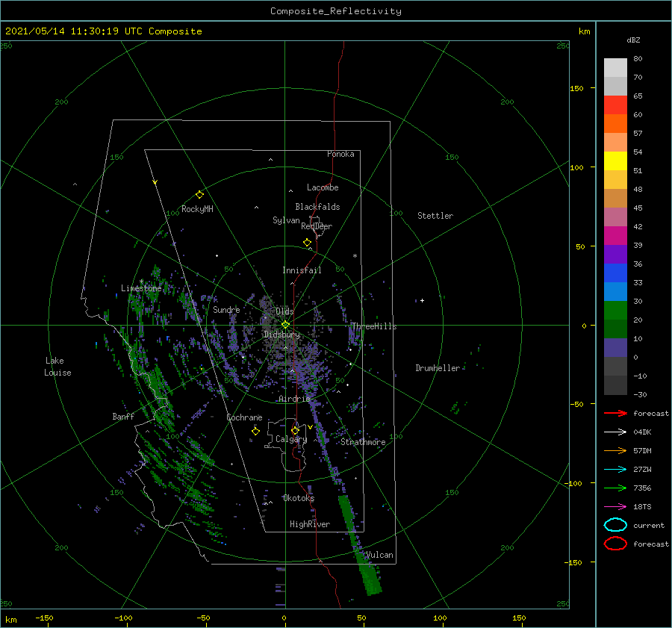This screenshot has width=672, height=628.
Task: Select the yellow diamond marker above Calgary label
Action: pyautogui.click(x=295, y=430)
